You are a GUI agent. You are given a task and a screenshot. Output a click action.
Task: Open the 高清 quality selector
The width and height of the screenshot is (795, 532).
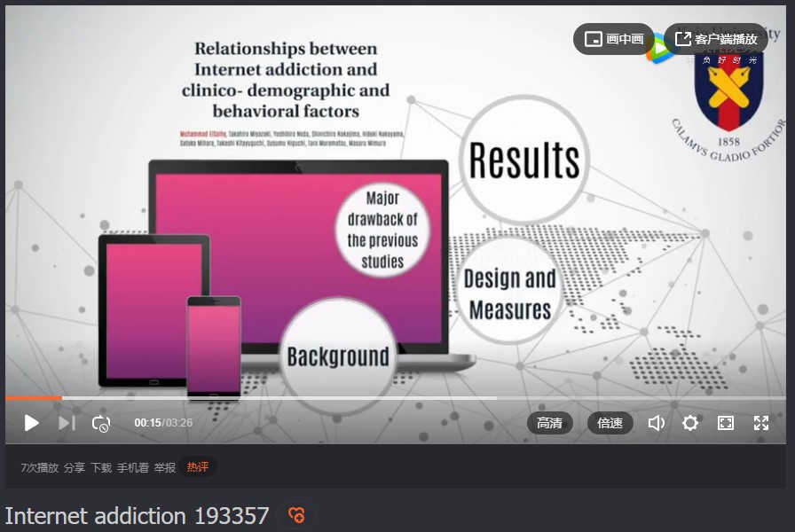tap(549, 423)
